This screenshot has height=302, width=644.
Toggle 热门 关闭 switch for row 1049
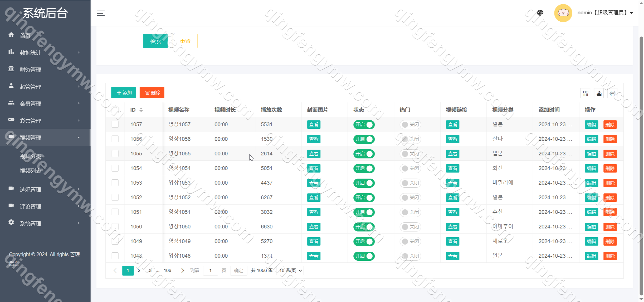[x=410, y=241]
